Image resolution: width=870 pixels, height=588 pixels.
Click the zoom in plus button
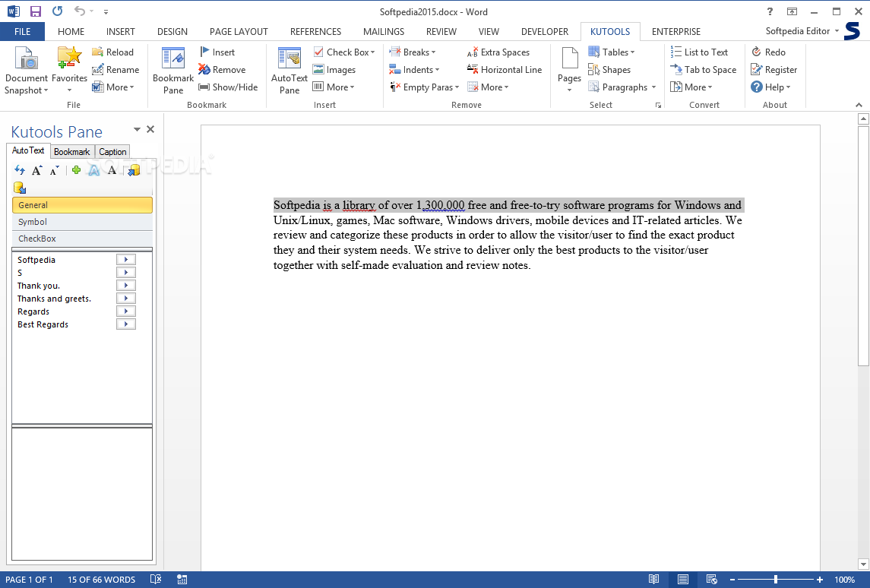[820, 579]
